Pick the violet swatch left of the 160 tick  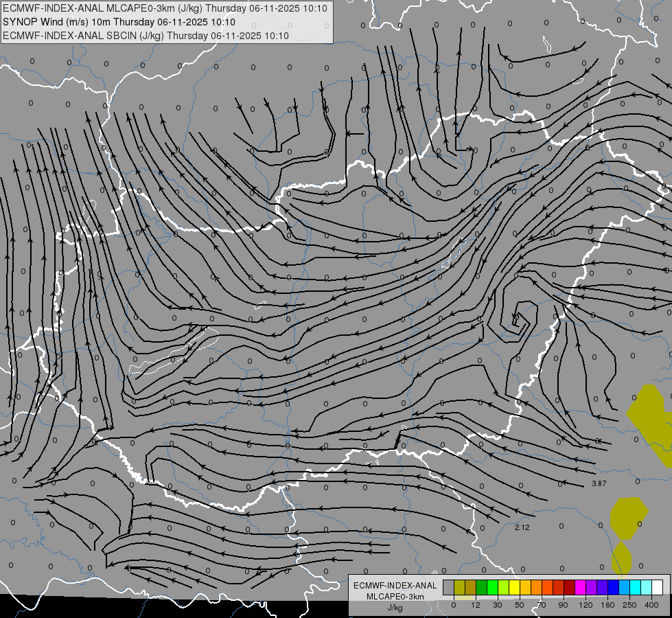(602, 587)
